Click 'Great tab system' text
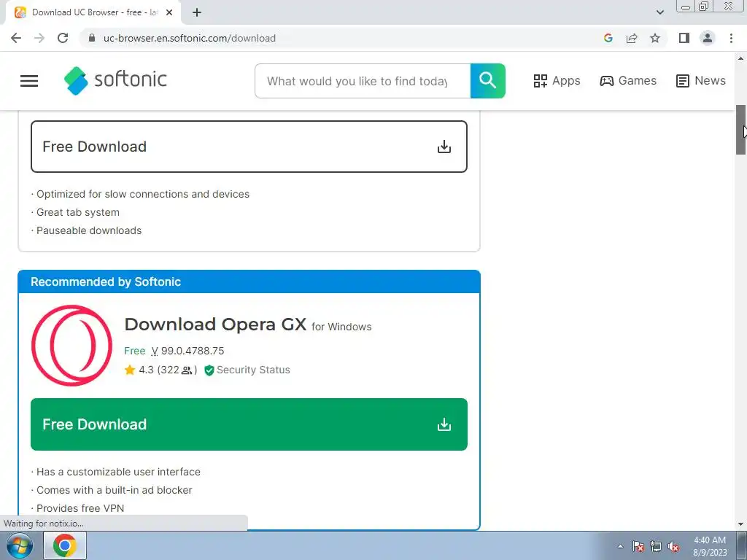This screenshot has width=747, height=560. (x=78, y=212)
